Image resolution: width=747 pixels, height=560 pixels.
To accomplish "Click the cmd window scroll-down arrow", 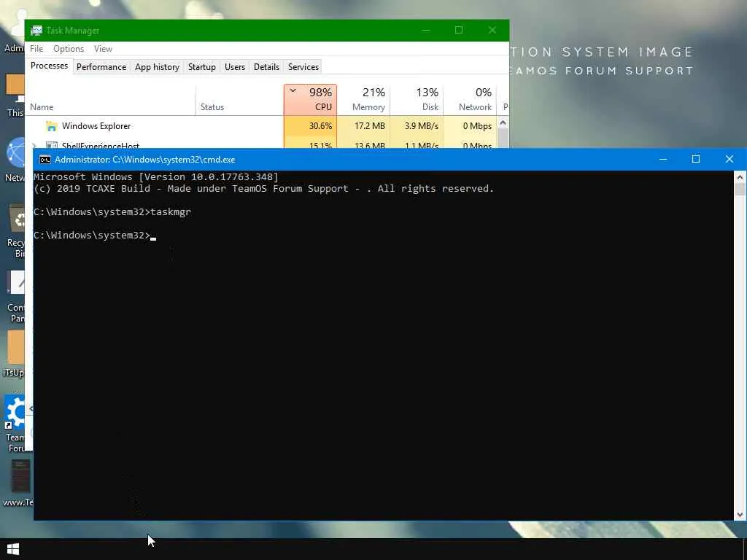I will click(740, 514).
